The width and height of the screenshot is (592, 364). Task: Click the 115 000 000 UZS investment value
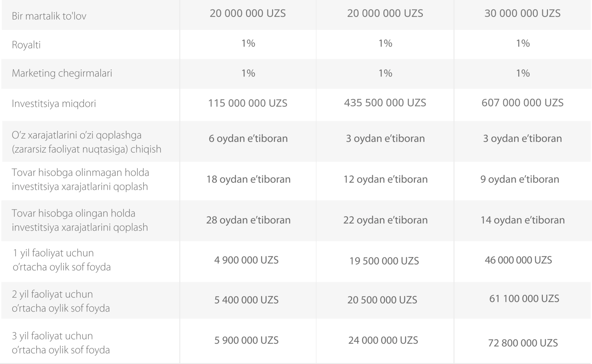[248, 103]
